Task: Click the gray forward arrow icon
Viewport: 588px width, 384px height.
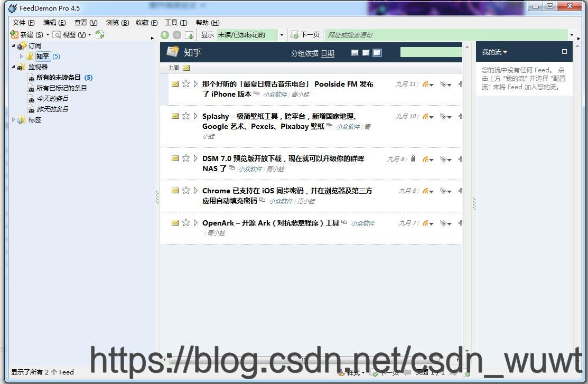Action: point(177,35)
